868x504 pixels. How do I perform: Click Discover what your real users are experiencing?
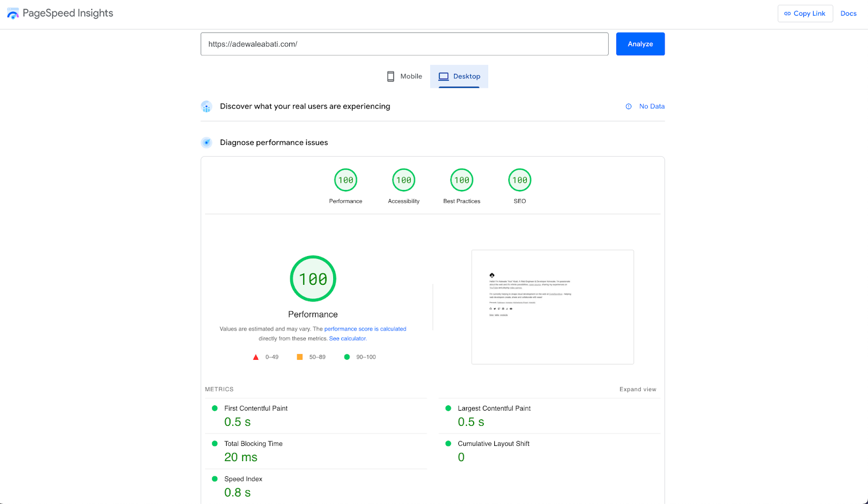pyautogui.click(x=305, y=106)
